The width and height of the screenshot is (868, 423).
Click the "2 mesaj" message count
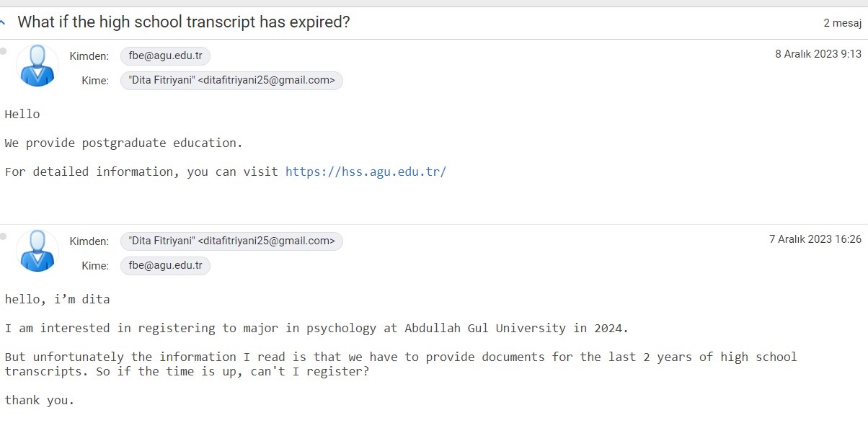point(843,23)
